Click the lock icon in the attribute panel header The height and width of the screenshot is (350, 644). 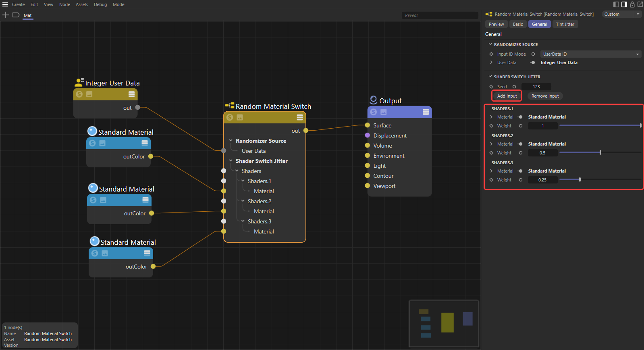[x=632, y=4]
